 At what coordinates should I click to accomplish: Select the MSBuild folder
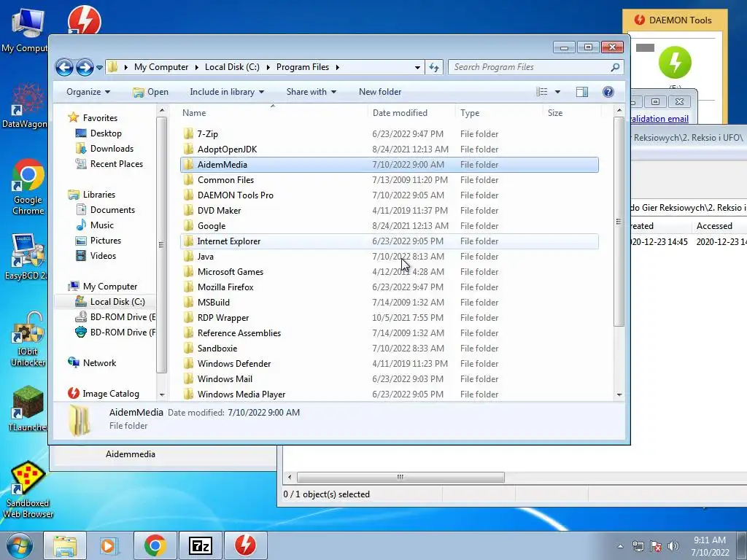[x=390, y=303]
